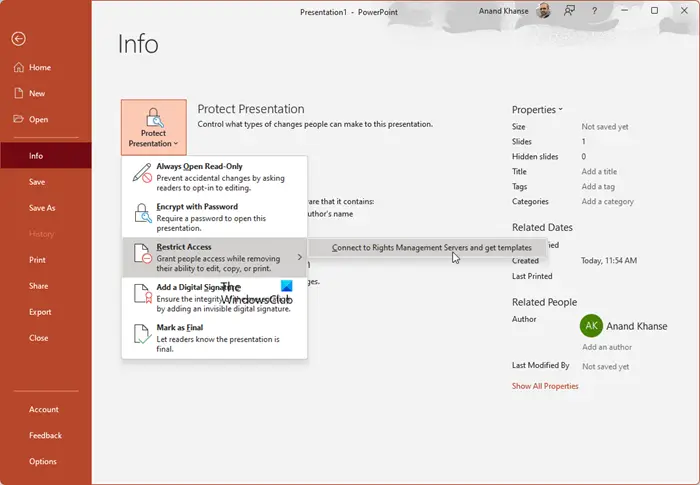Click the 'Not saved yet' Size value
The height and width of the screenshot is (485, 700).
pyautogui.click(x=605, y=127)
